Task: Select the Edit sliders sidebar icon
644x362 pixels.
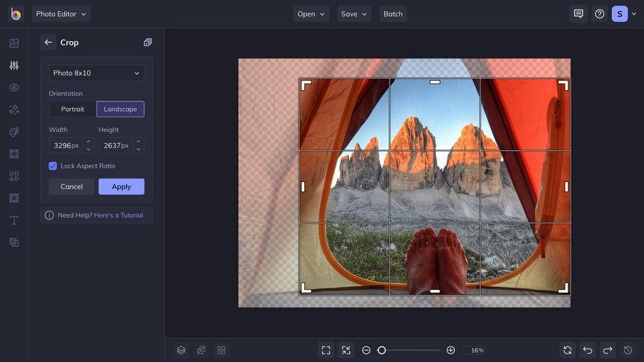Action: (x=14, y=65)
